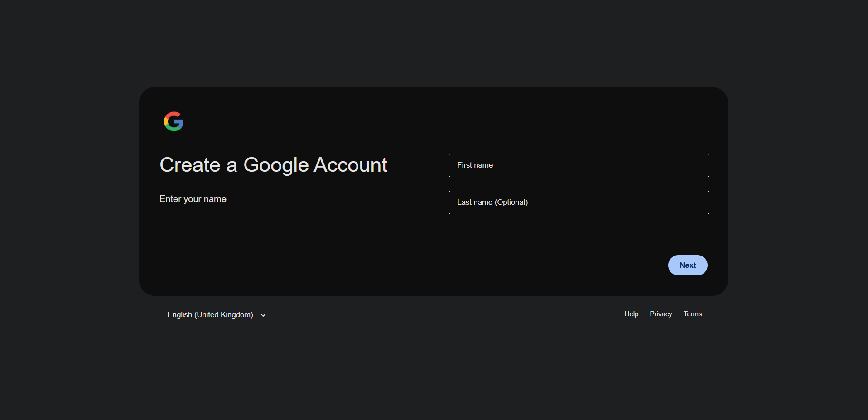This screenshot has width=868, height=420.
Task: Click the First name placeholder text
Action: coord(475,165)
